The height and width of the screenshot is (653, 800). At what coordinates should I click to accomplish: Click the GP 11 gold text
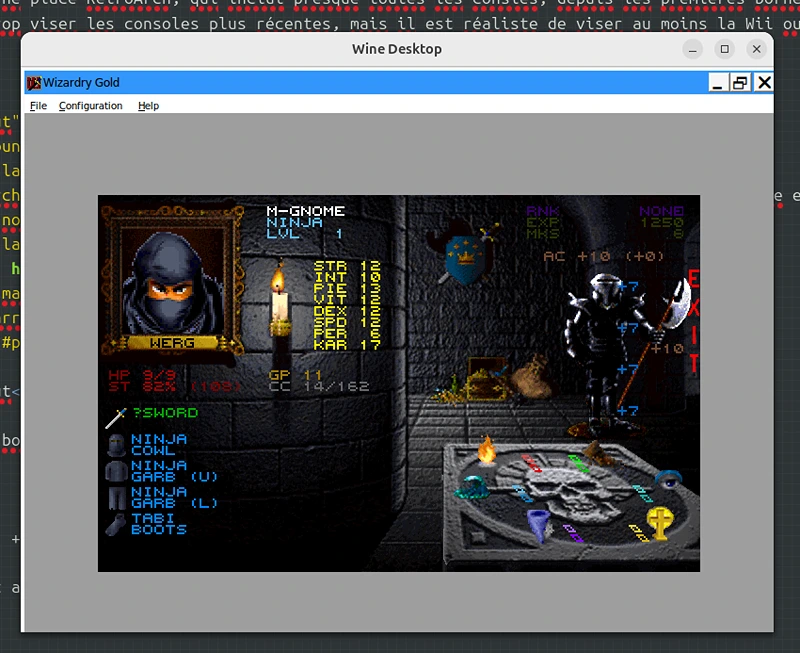(295, 375)
